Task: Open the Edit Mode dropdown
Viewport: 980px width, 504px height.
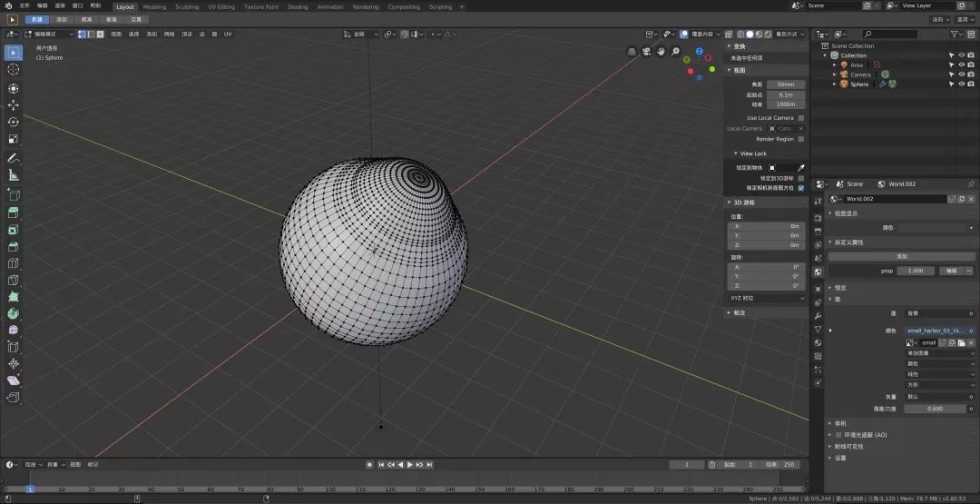Action: pyautogui.click(x=49, y=34)
